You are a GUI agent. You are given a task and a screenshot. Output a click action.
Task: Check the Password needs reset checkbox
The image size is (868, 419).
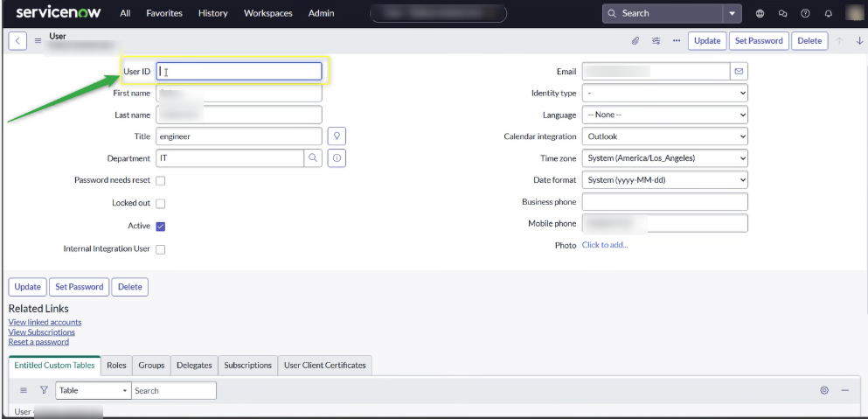[161, 181]
